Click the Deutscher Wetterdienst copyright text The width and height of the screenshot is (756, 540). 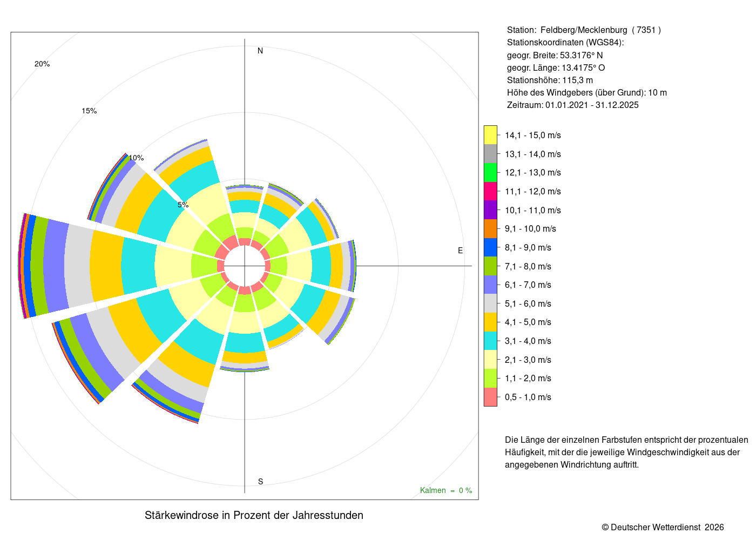[x=663, y=527]
